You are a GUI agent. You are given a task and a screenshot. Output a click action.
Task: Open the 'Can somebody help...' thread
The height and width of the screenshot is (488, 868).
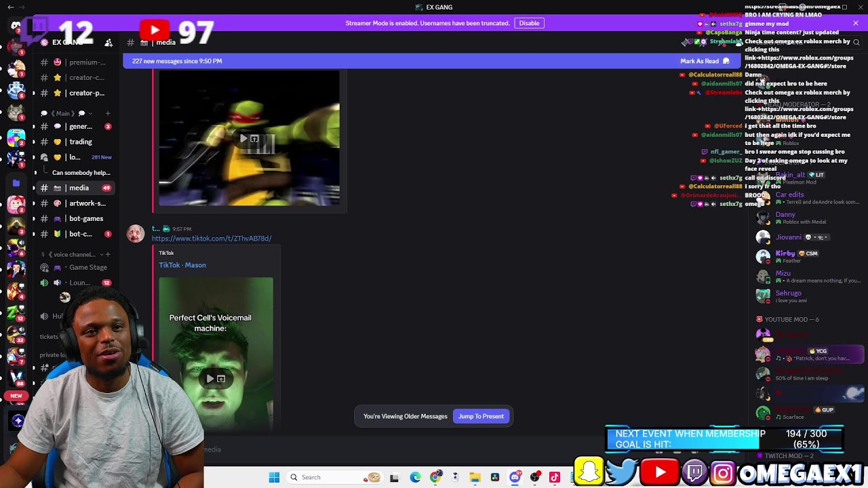pyautogui.click(x=81, y=173)
